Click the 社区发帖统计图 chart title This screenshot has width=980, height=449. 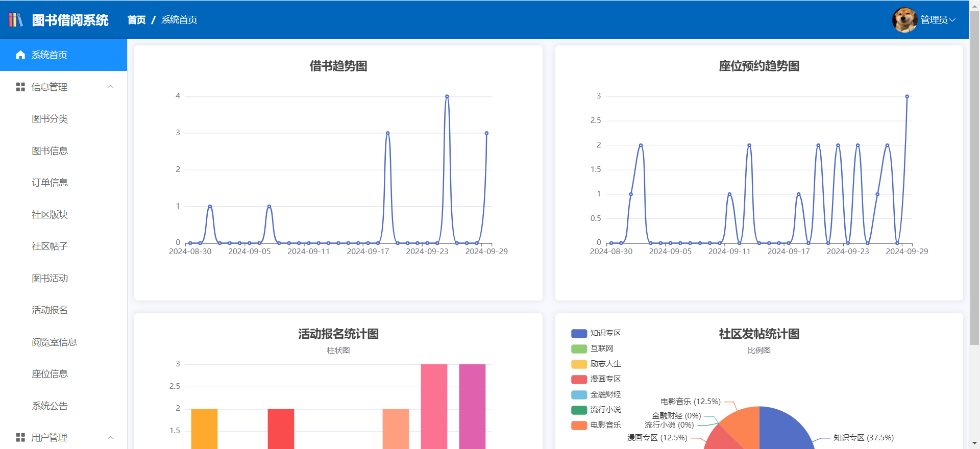(759, 334)
